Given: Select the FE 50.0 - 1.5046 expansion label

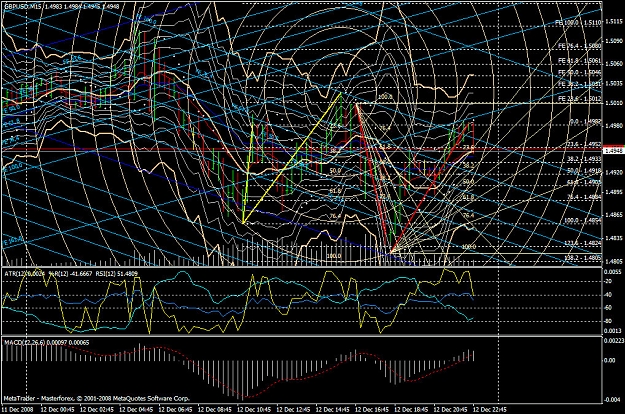Looking at the screenshot, I should click(580, 72).
